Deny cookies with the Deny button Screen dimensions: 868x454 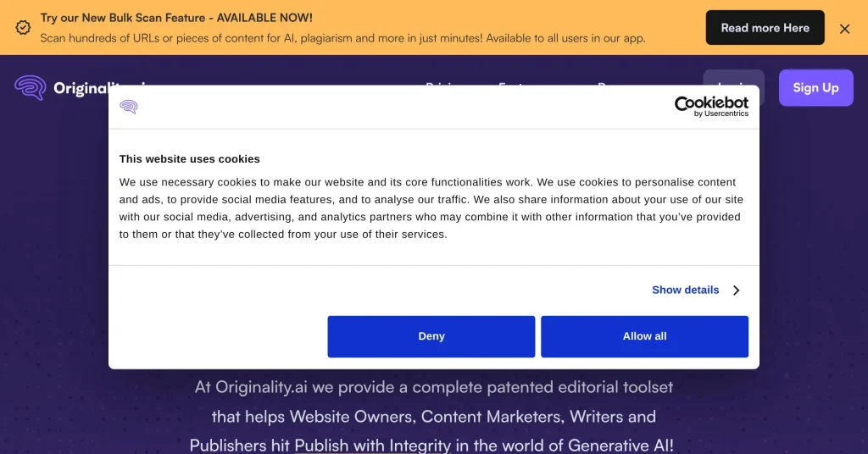point(431,336)
